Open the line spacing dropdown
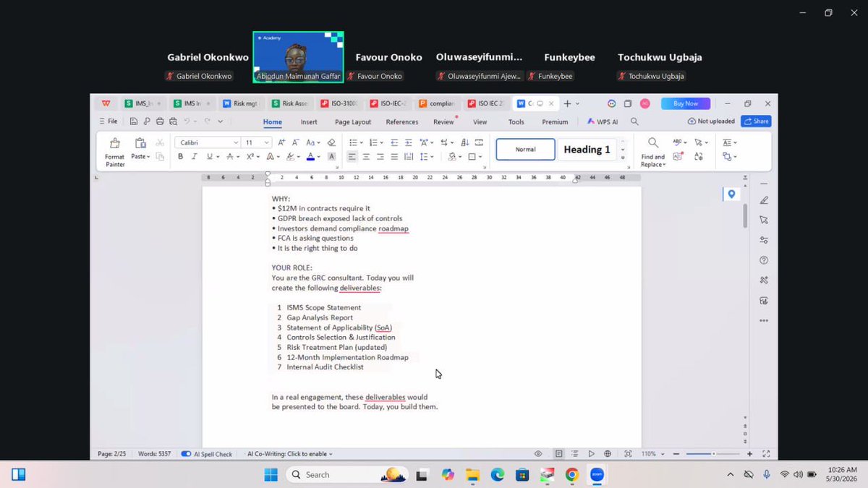Image resolution: width=868 pixels, height=488 pixels. 432,157
